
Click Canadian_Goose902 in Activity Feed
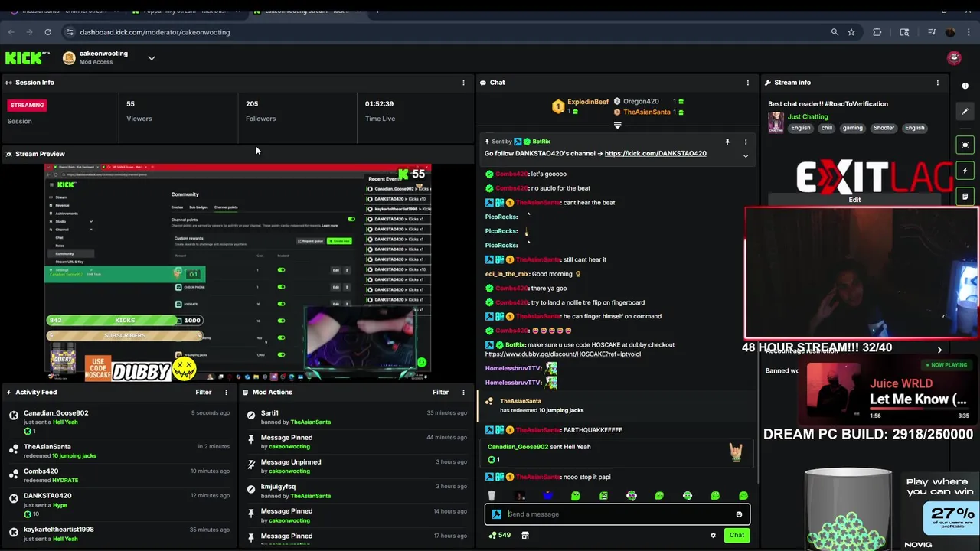[x=56, y=413]
